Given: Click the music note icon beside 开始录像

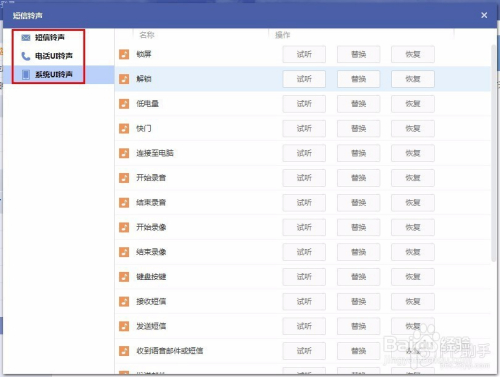Looking at the screenshot, I should 124,227.
